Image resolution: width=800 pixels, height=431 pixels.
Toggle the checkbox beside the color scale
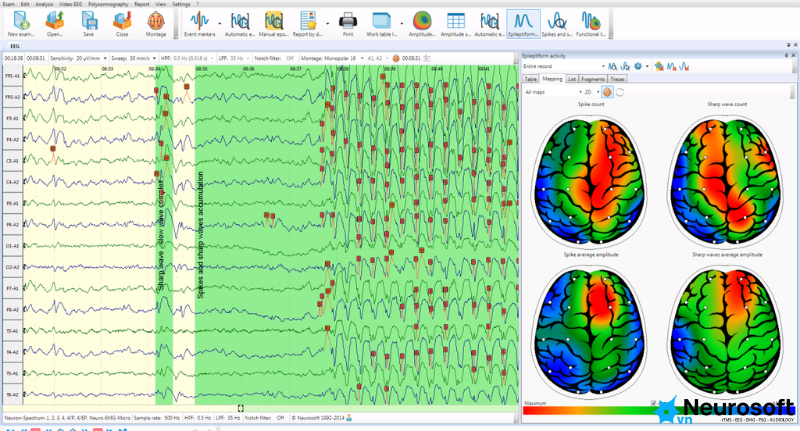[x=654, y=403]
